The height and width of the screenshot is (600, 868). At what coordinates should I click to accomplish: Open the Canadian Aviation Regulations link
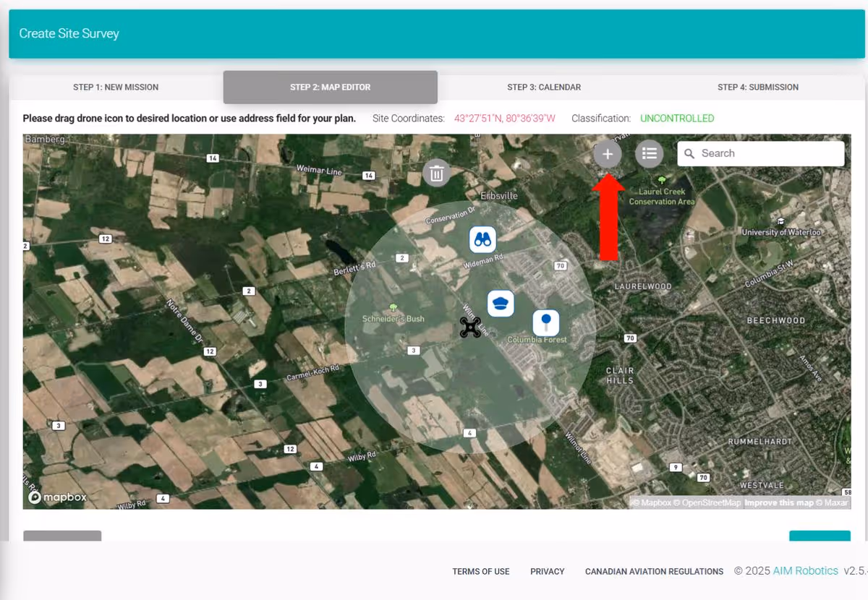[x=654, y=571]
